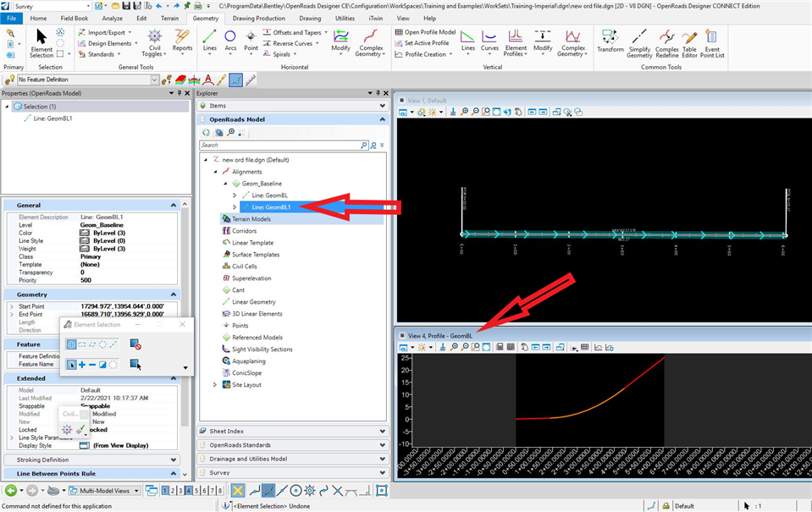Open the Table Editor
Screen dimensions: 812x512
pos(689,43)
